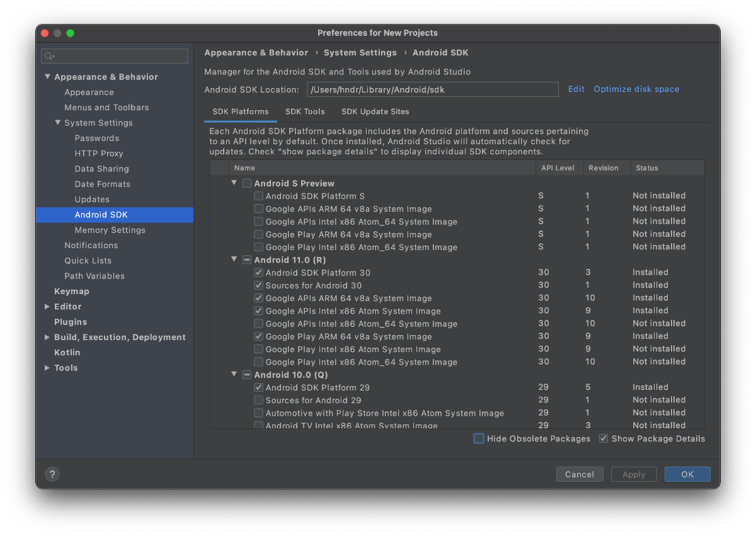
Task: Open Plugins settings
Action: [x=71, y=322]
